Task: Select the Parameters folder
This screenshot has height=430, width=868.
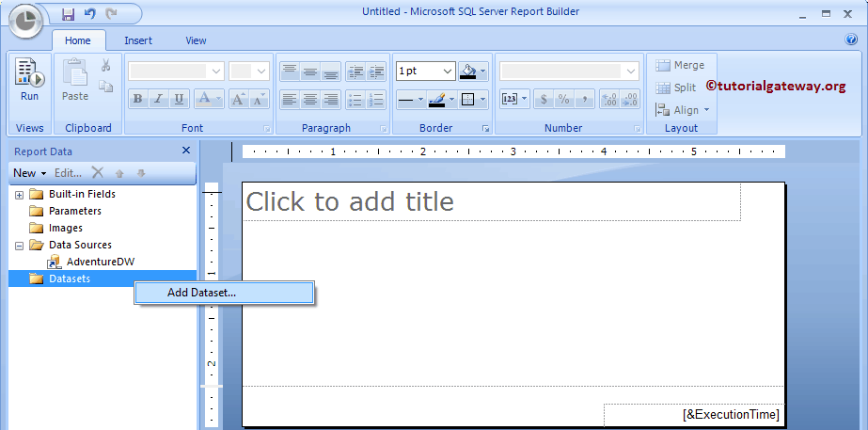Action: (x=65, y=211)
